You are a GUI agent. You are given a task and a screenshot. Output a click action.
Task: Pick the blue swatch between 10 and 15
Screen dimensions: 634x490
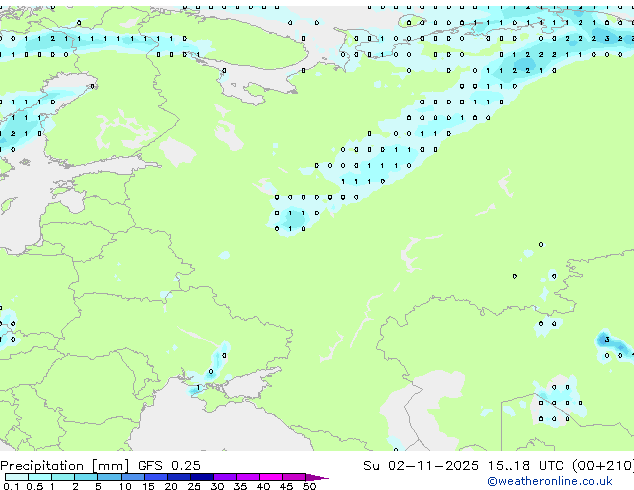[133, 477]
